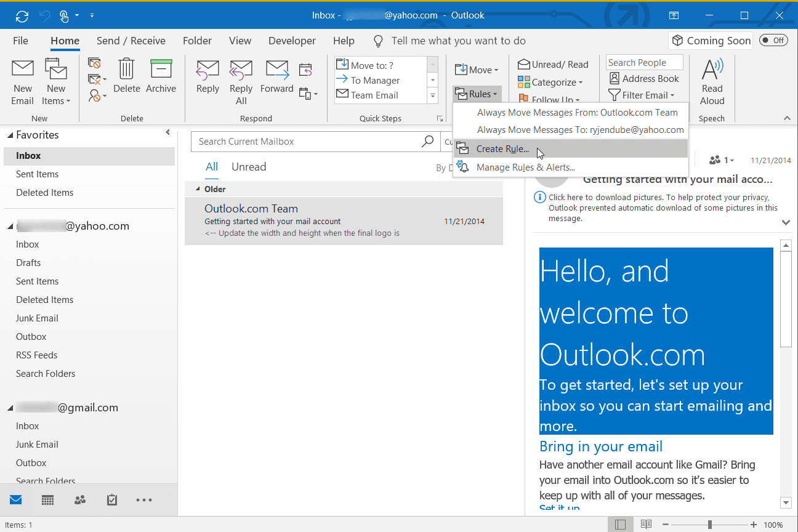Minimize the folder pane

pyautogui.click(x=167, y=132)
